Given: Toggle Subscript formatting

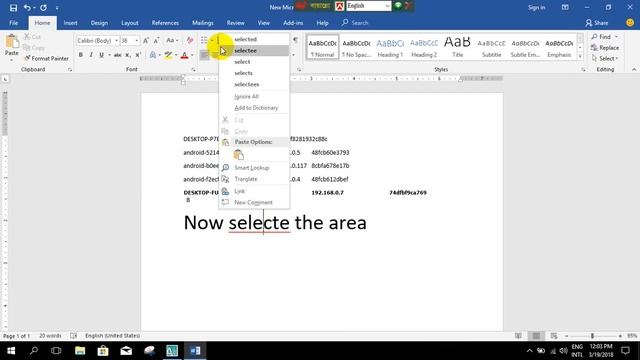Looking at the screenshot, I should 128,55.
